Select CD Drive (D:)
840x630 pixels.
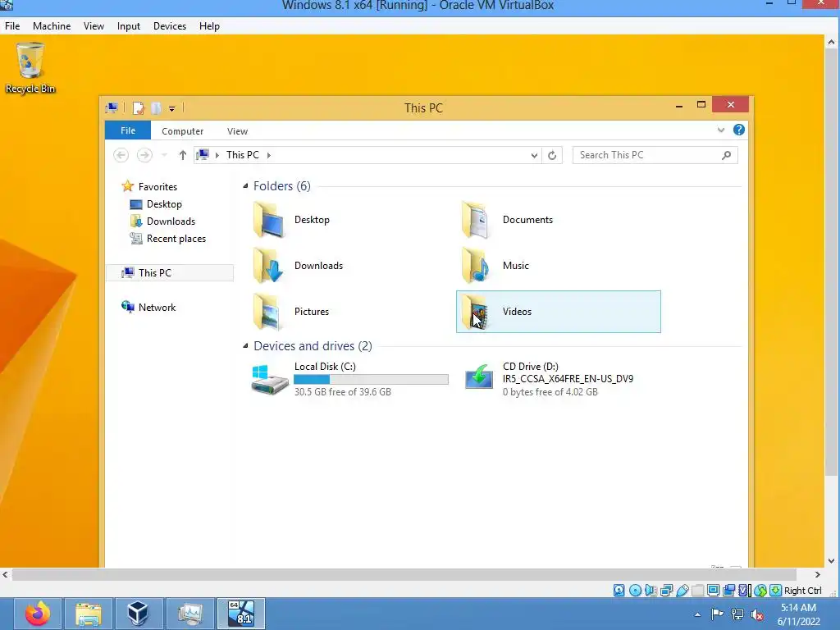(558, 379)
